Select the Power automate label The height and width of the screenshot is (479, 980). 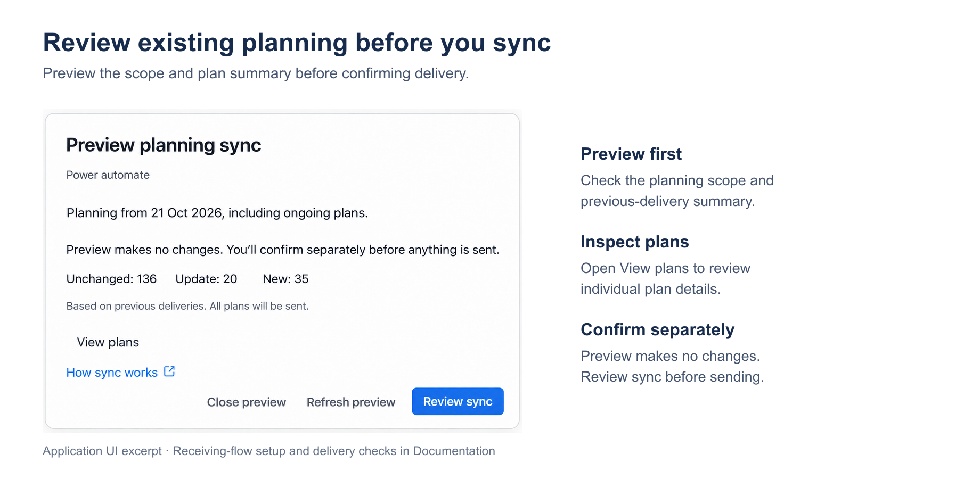(x=108, y=175)
